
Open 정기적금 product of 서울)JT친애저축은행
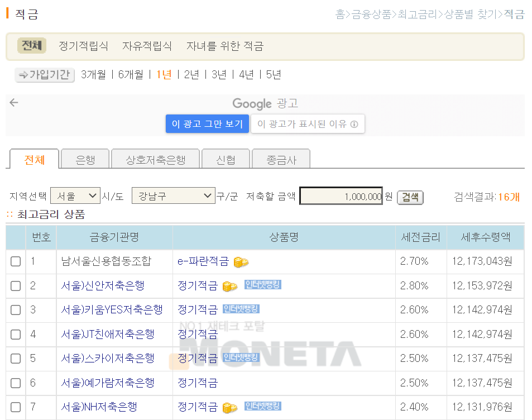pos(198,334)
